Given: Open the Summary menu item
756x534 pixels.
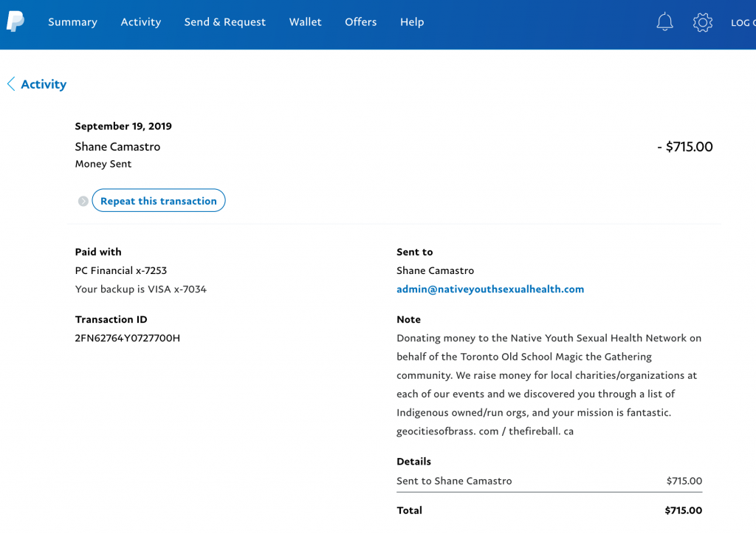Looking at the screenshot, I should 73,21.
